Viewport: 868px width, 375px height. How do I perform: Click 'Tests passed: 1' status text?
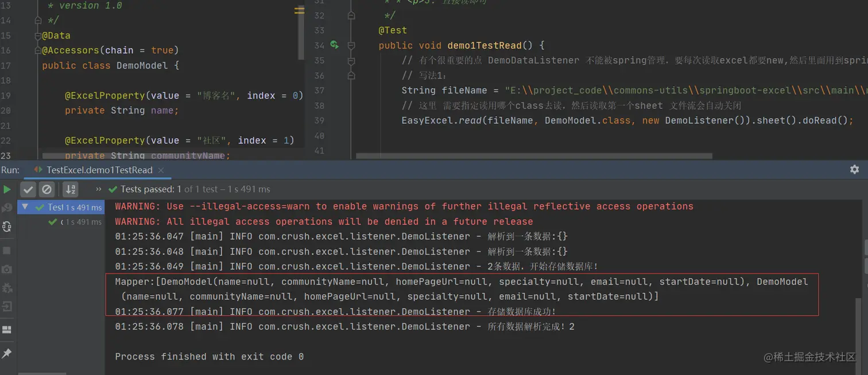click(x=151, y=189)
